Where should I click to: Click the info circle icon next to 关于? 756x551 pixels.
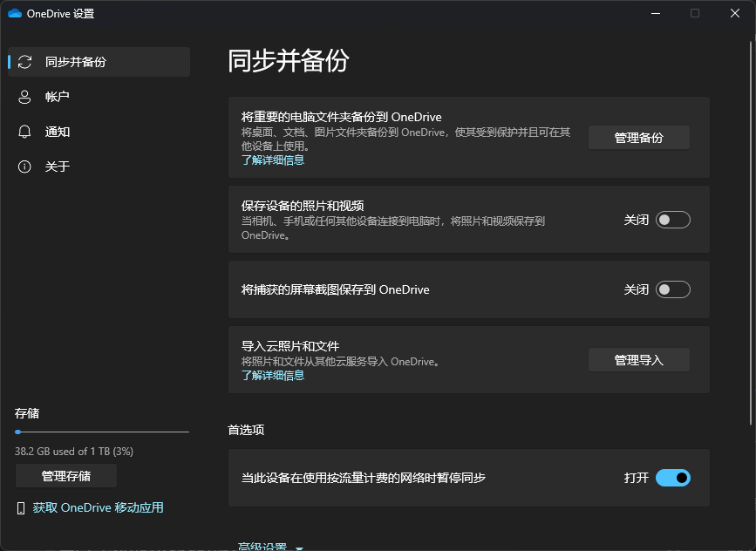coord(24,167)
